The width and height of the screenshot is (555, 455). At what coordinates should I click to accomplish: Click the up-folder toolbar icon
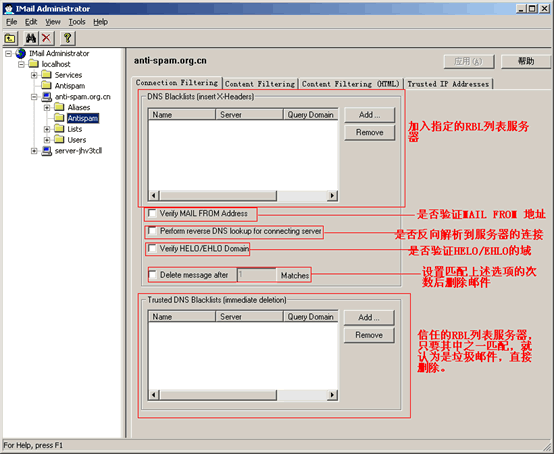tap(10, 38)
